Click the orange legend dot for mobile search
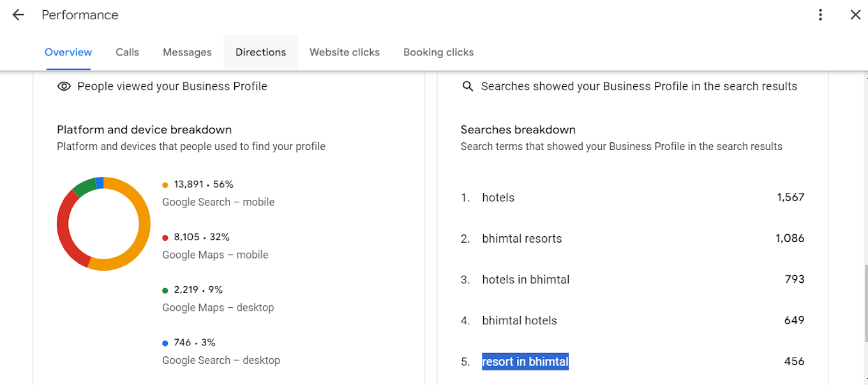The height and width of the screenshot is (385, 868). tap(166, 184)
